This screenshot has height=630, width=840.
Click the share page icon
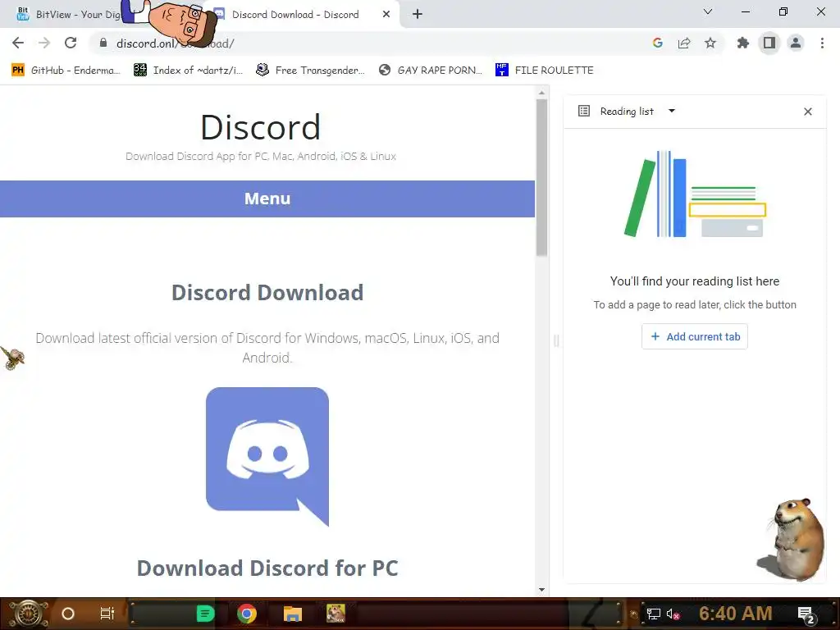[x=684, y=43]
